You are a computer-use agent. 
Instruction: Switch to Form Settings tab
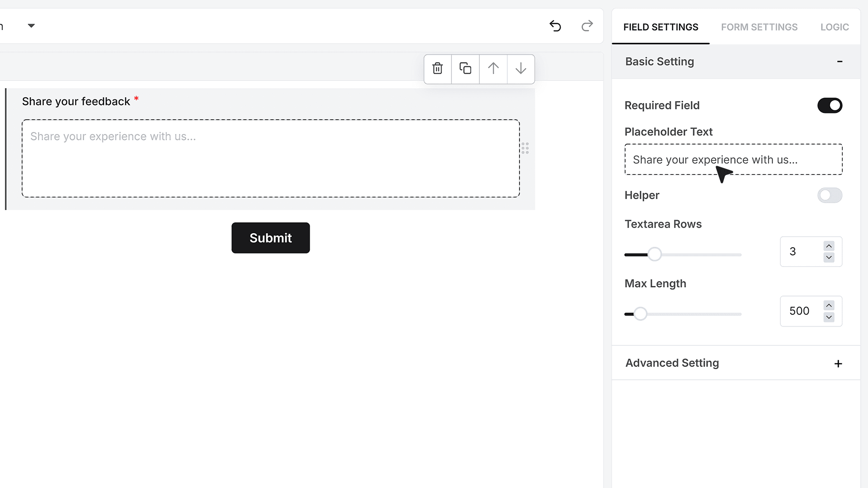759,27
